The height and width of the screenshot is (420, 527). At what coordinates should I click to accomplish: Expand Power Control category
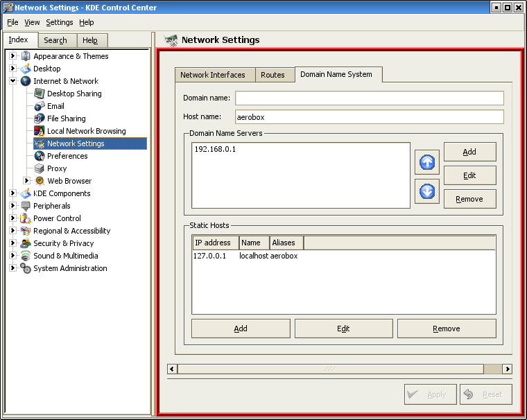[x=12, y=218]
